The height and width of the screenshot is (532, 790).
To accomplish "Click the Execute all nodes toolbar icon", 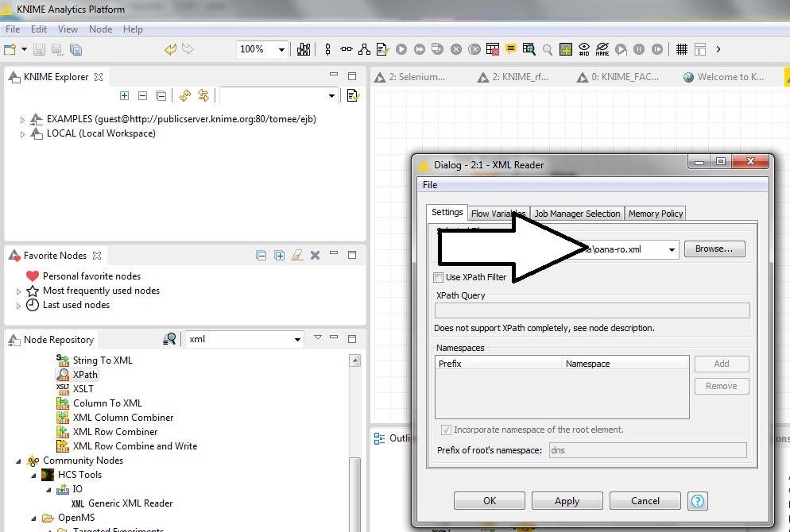I will click(x=419, y=49).
